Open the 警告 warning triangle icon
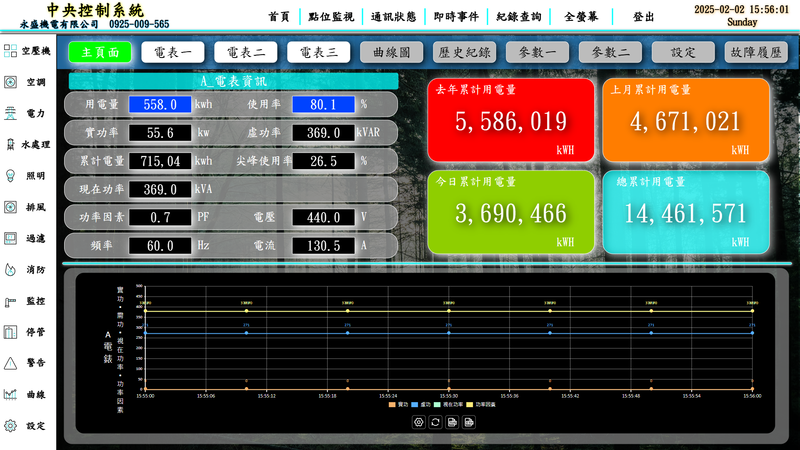 tap(10, 363)
